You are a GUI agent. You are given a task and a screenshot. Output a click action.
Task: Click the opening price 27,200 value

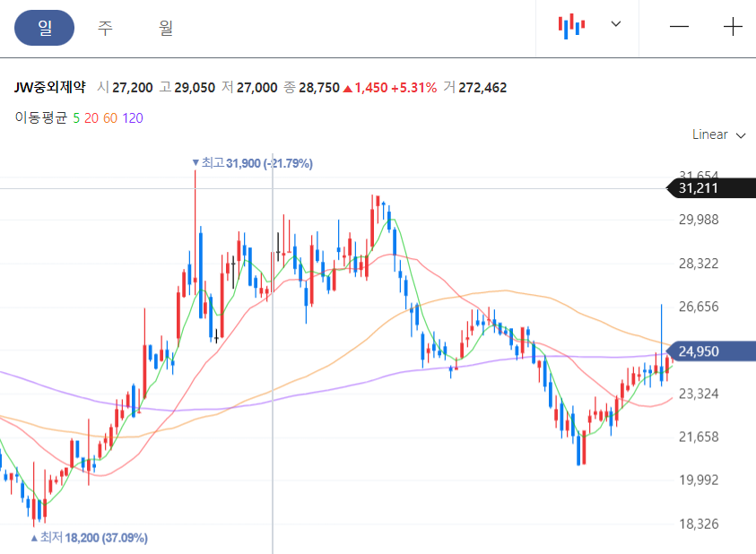point(133,88)
